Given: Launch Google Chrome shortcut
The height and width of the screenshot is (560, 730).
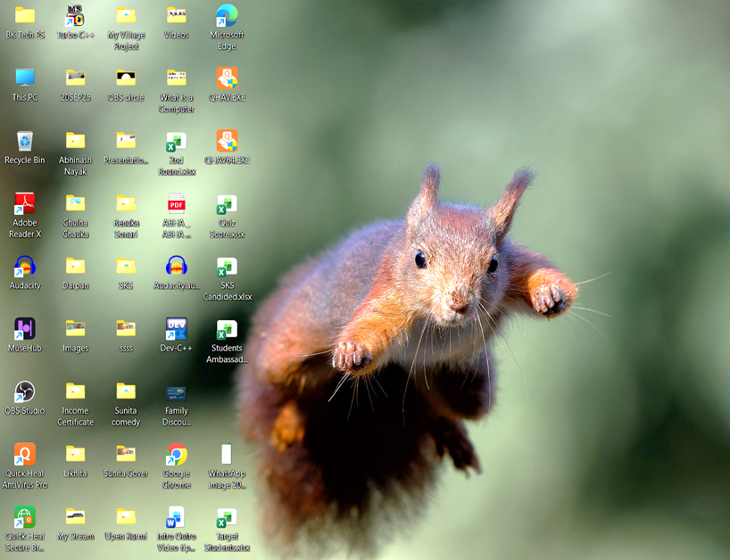Looking at the screenshot, I should pyautogui.click(x=177, y=454).
